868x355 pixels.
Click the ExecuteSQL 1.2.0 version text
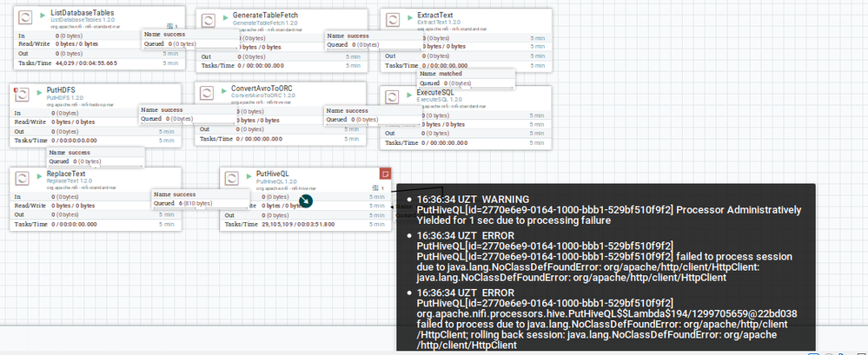[x=440, y=99]
